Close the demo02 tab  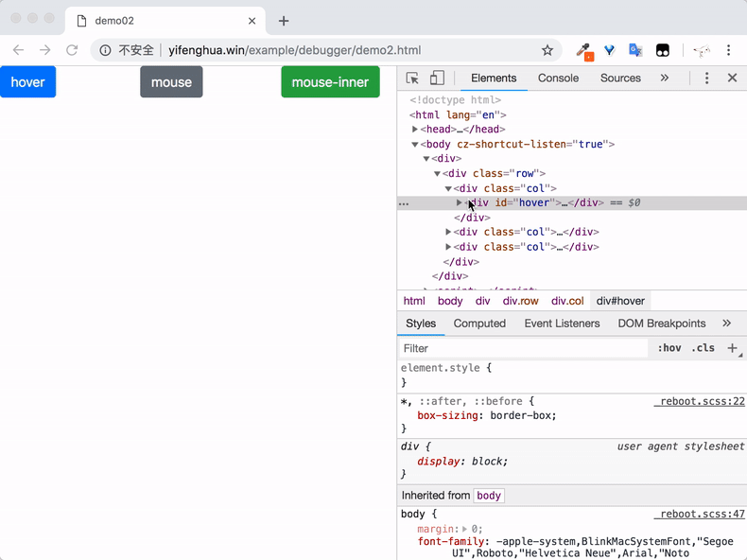(252, 21)
